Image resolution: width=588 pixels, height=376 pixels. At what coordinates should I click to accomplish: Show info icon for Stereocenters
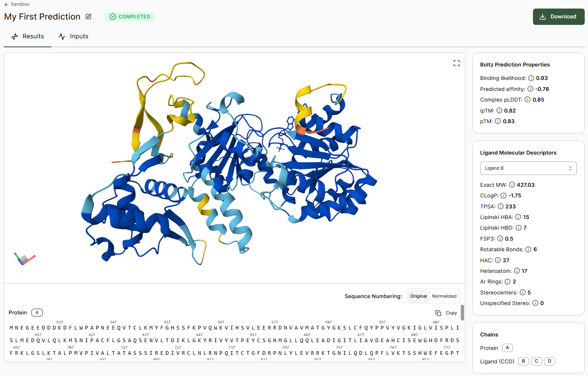coord(522,292)
